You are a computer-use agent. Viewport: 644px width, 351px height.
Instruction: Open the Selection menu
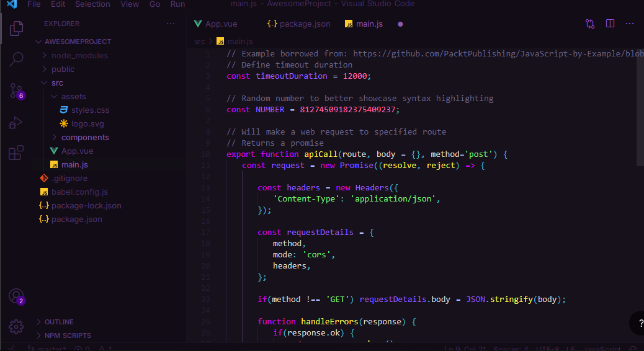pos(92,4)
